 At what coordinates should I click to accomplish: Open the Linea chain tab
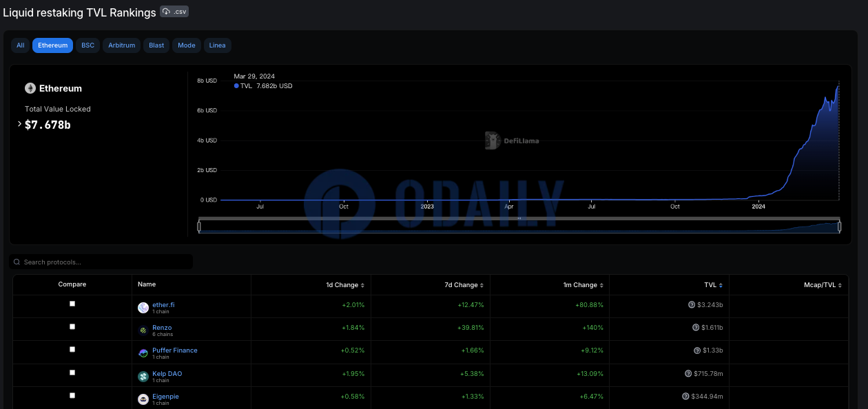218,45
